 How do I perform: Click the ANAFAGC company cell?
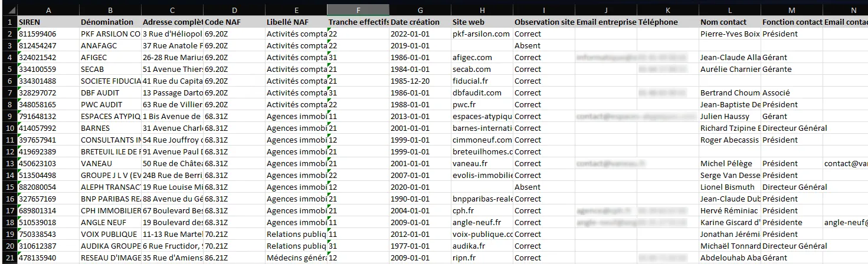coord(110,45)
